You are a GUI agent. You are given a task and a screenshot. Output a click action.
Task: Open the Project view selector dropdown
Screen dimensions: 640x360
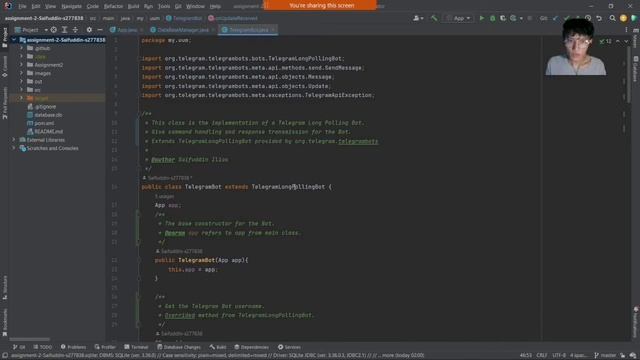[31, 30]
